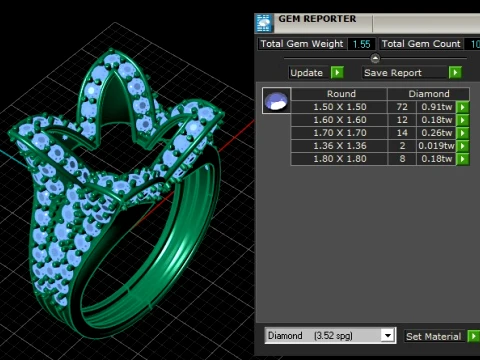Click the 0.91tw weight cell
This screenshot has height=360, width=480.
click(436, 107)
